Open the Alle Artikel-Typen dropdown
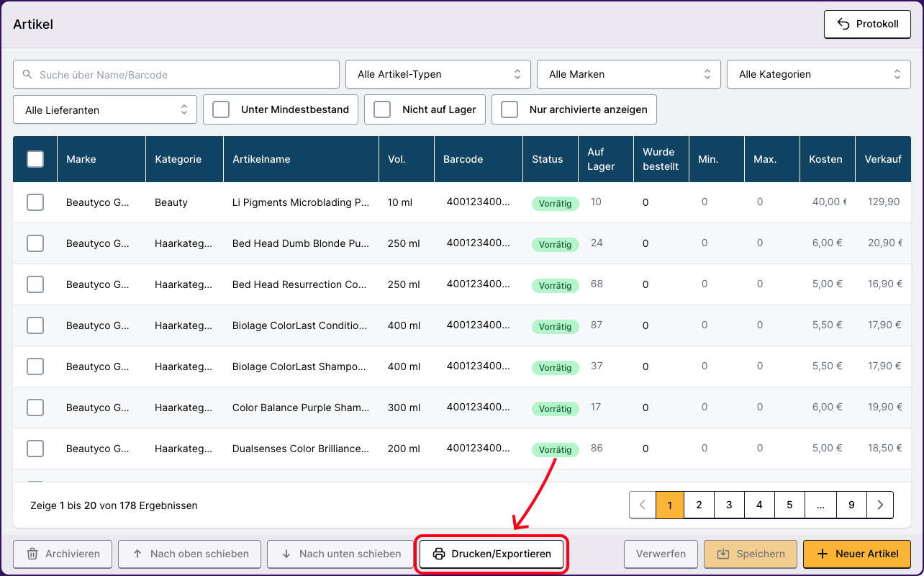Screen dimensions: 924x576 point(438,74)
